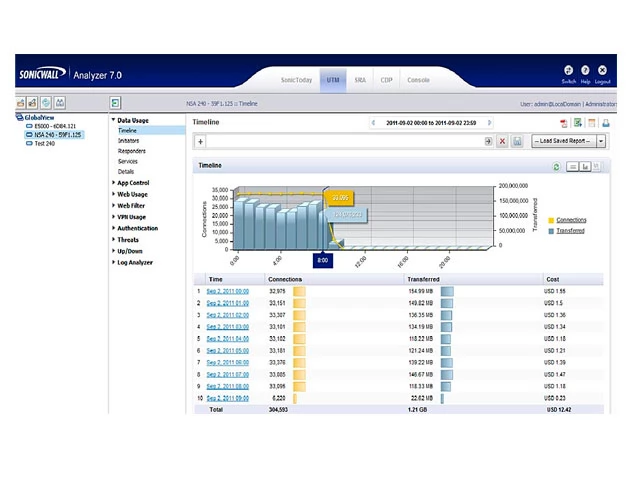Open the Console tab
The image size is (640, 480).
click(418, 79)
